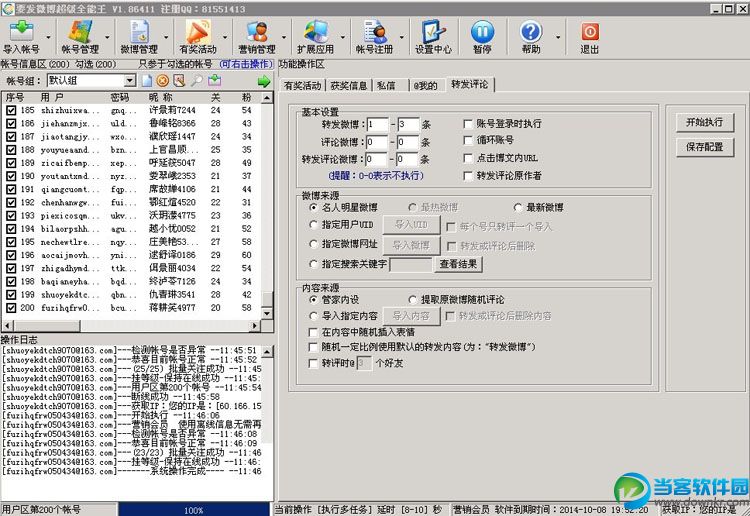Select 提取原微博随机评论 radio button
Screen dimensions: 750x516
[x=412, y=300]
